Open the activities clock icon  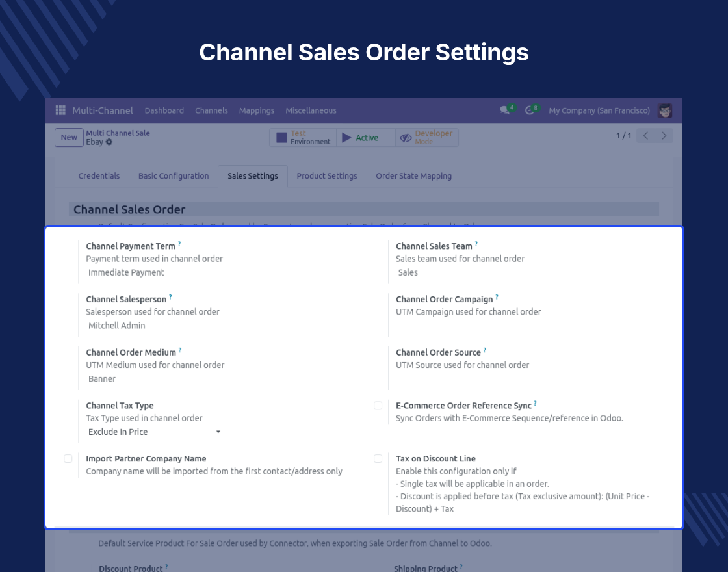pyautogui.click(x=529, y=110)
